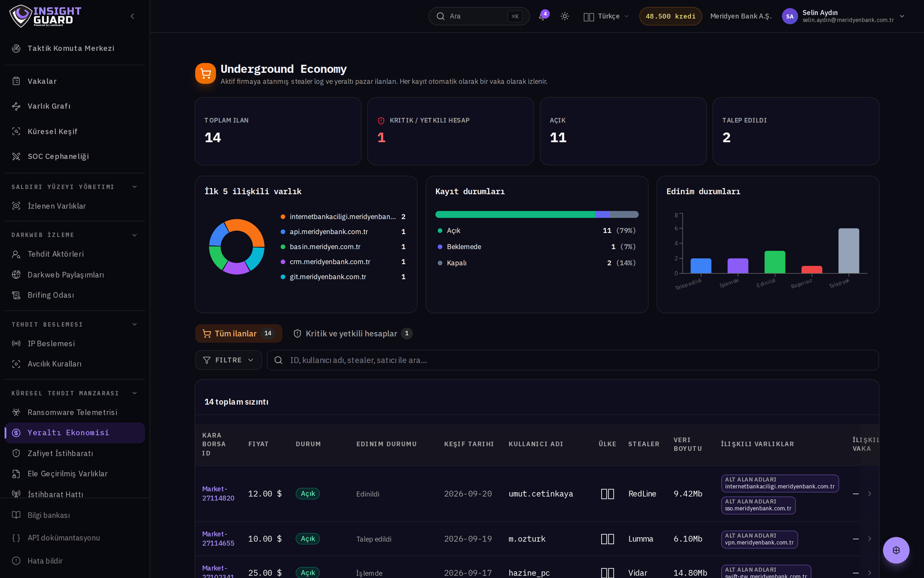924x578 pixels.
Task: Click the ID, kullanıcı adı search field
Action: (573, 360)
